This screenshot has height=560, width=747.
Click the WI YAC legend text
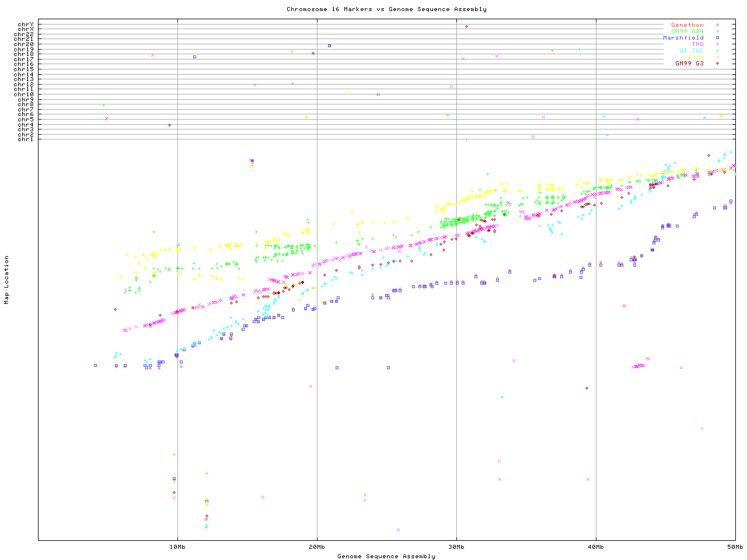[x=692, y=51]
